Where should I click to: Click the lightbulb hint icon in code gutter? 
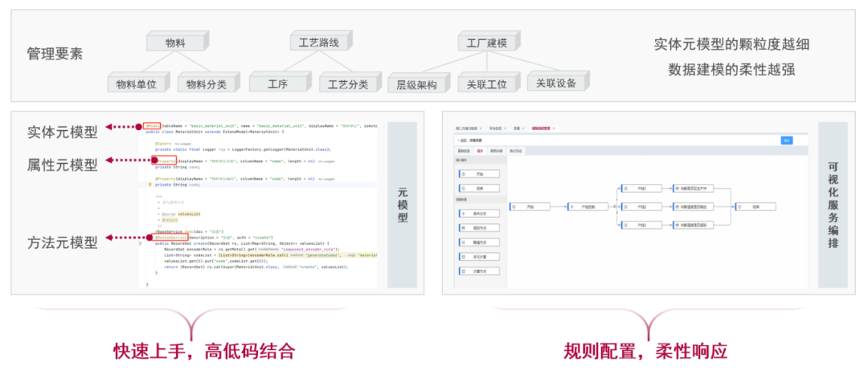pos(150,184)
